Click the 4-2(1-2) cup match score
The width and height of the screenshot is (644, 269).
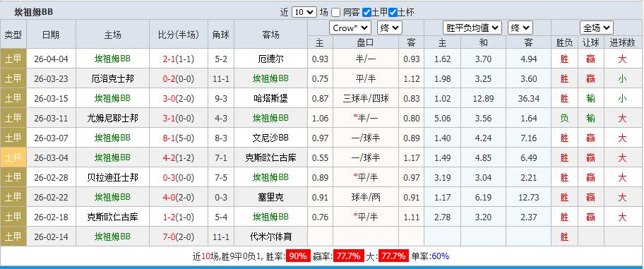coord(178,157)
